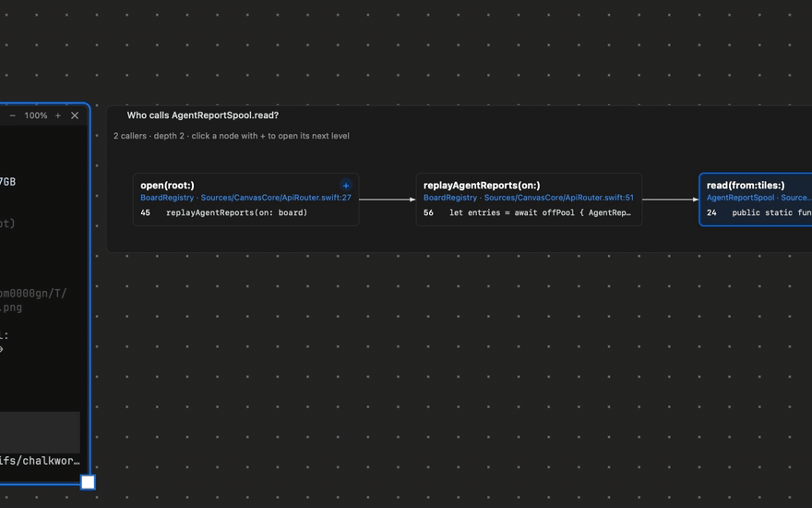Click the terminal text .png
This screenshot has height=508, width=812.
[11, 308]
